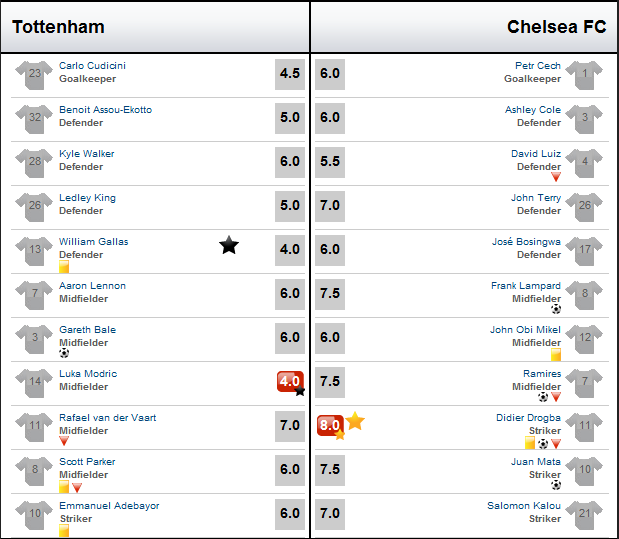Click the black star beside William Gallas

[229, 245]
